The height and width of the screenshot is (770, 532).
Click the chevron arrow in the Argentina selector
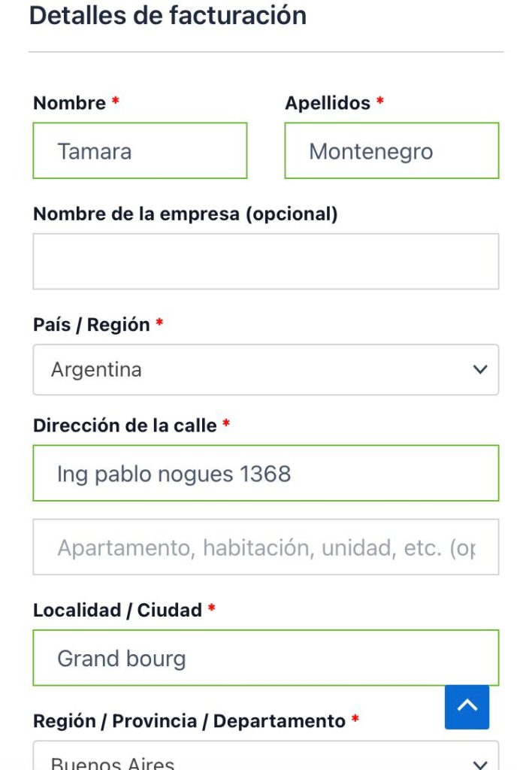480,370
